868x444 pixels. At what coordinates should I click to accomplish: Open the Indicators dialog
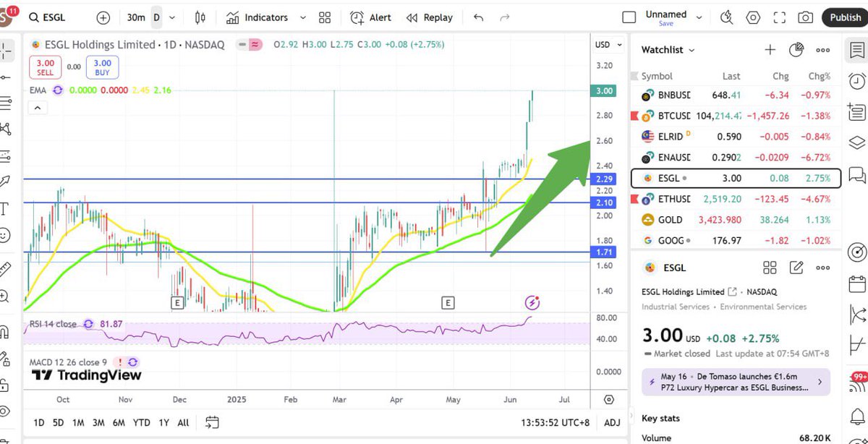click(257, 17)
